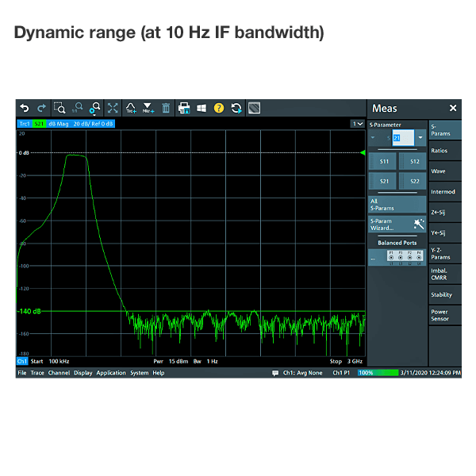Click the All S-Params button
Screen dimensions: 476x476
tap(397, 205)
